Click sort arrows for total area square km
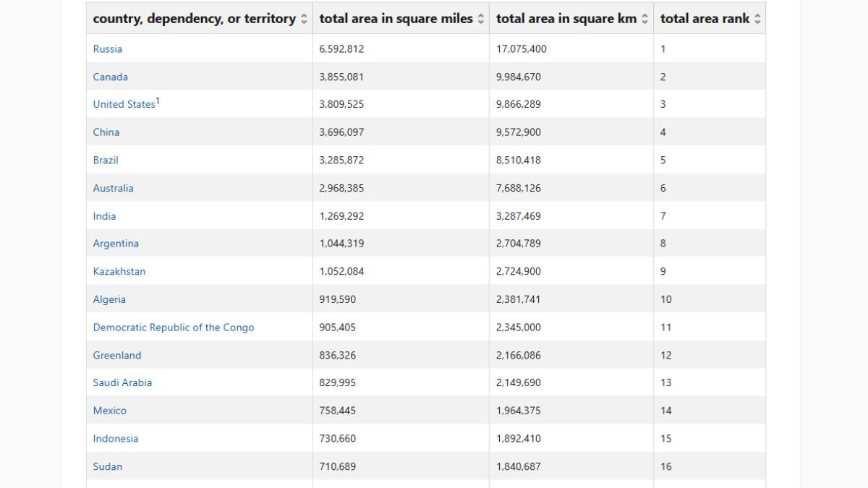Viewport: 868px width, 488px height. 645,20
